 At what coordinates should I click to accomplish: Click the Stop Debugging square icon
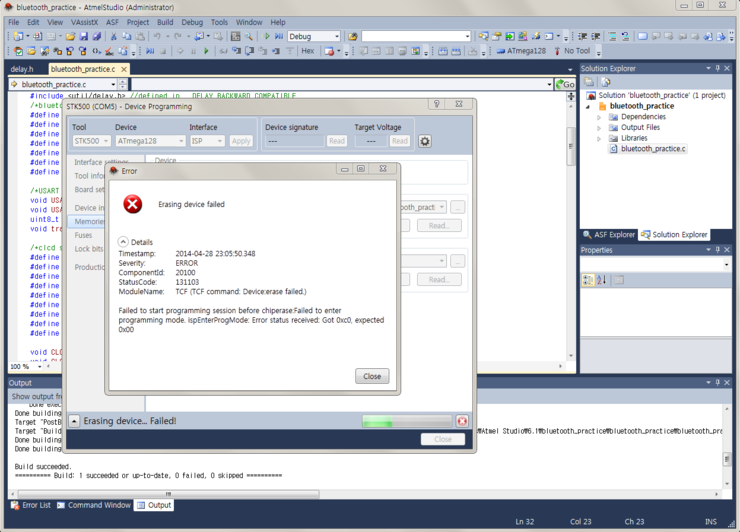point(163,51)
